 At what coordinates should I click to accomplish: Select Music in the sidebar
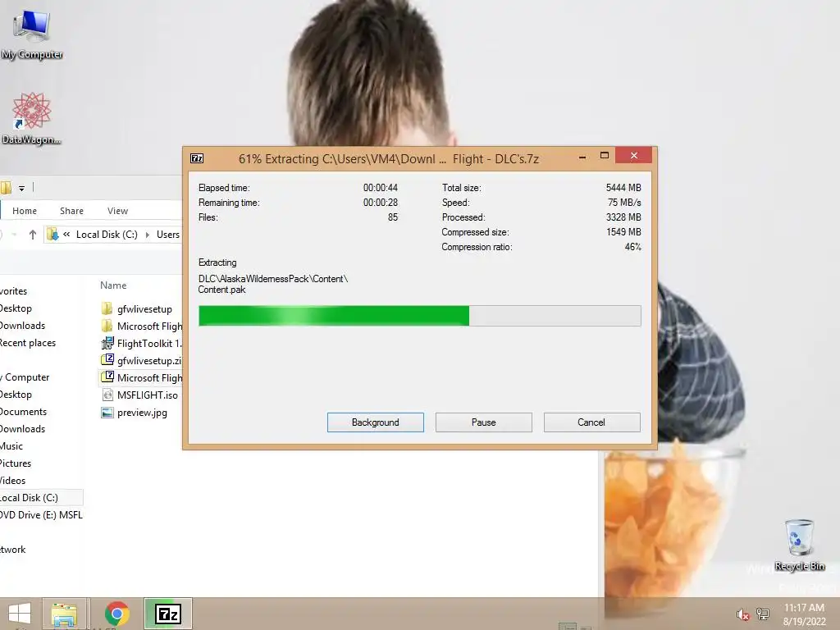[11, 445]
